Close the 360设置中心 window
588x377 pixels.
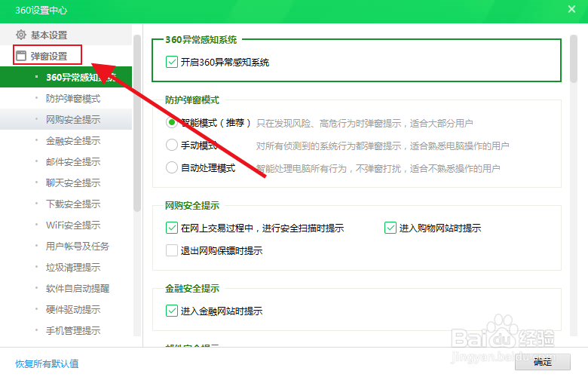point(571,9)
